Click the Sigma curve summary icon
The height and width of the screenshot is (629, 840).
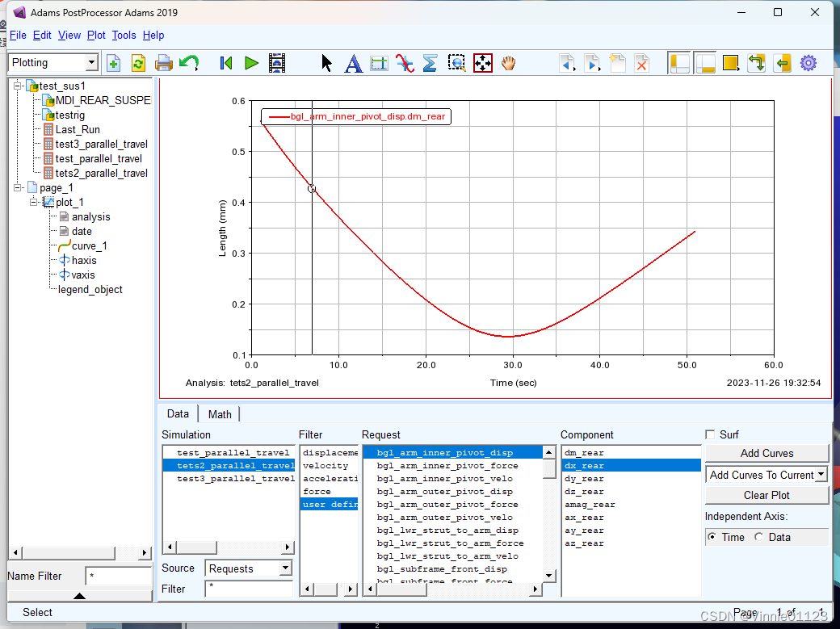tap(430, 63)
